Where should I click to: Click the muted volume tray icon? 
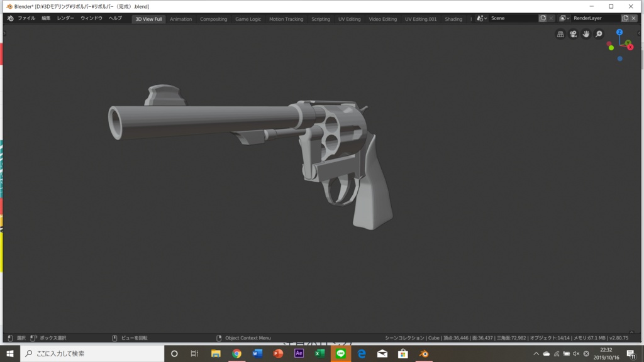[x=576, y=354]
